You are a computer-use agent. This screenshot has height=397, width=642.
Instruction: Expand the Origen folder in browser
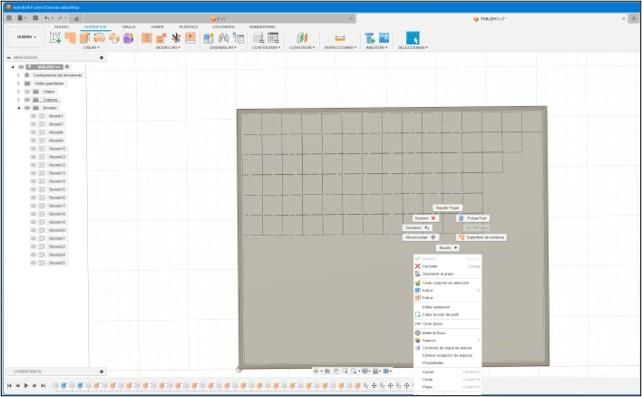pos(18,91)
